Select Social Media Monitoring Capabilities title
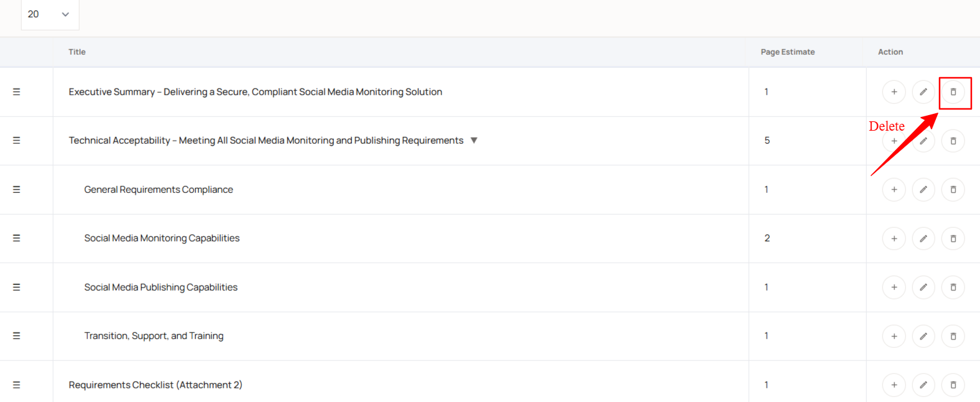 pyautogui.click(x=162, y=238)
